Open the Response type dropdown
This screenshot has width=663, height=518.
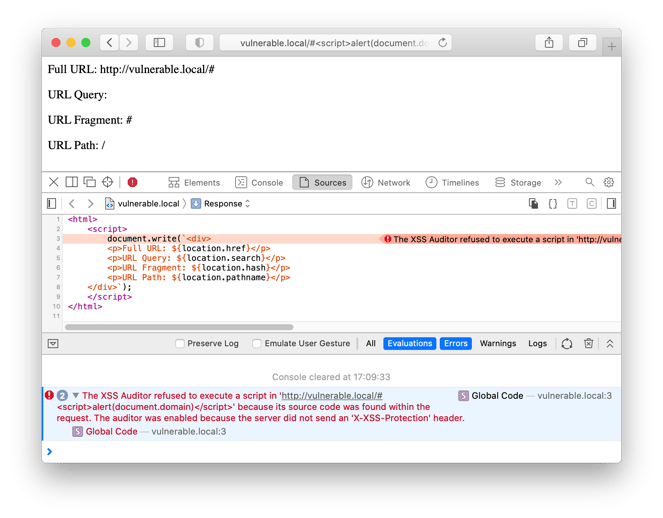pyautogui.click(x=221, y=204)
